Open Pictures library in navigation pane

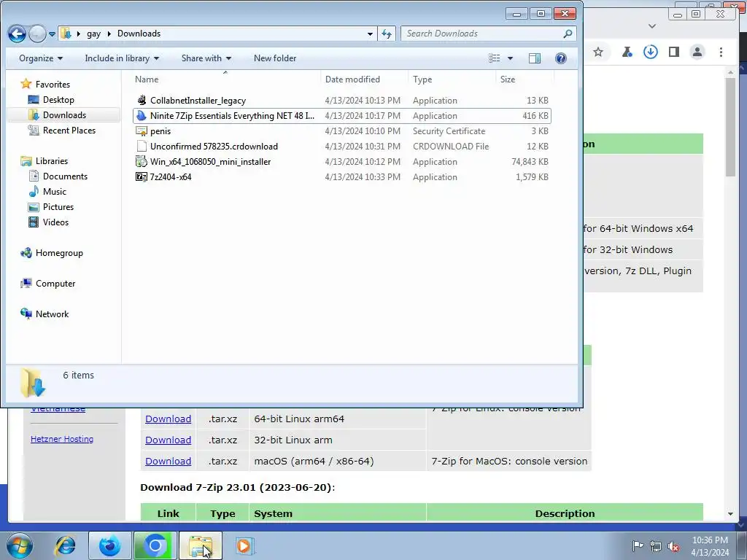coord(58,206)
